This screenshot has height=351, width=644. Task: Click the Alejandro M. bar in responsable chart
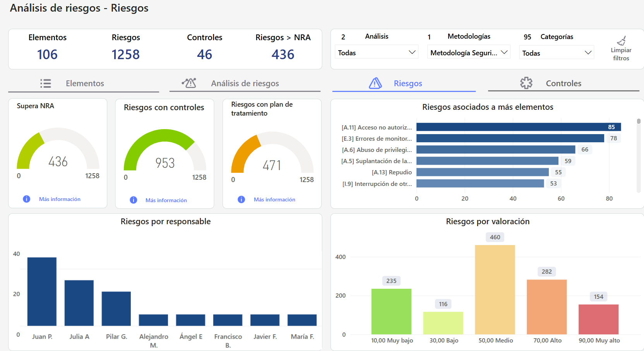(x=153, y=320)
